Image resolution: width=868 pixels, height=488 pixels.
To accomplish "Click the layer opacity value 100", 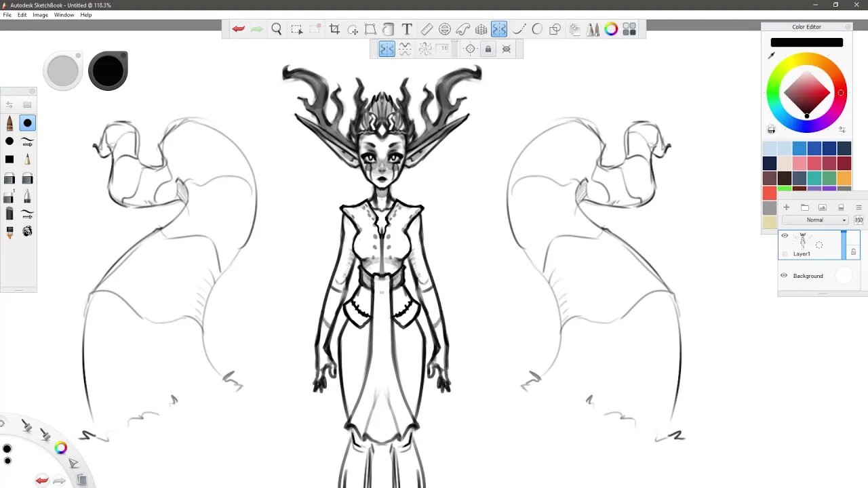I will 859,220.
